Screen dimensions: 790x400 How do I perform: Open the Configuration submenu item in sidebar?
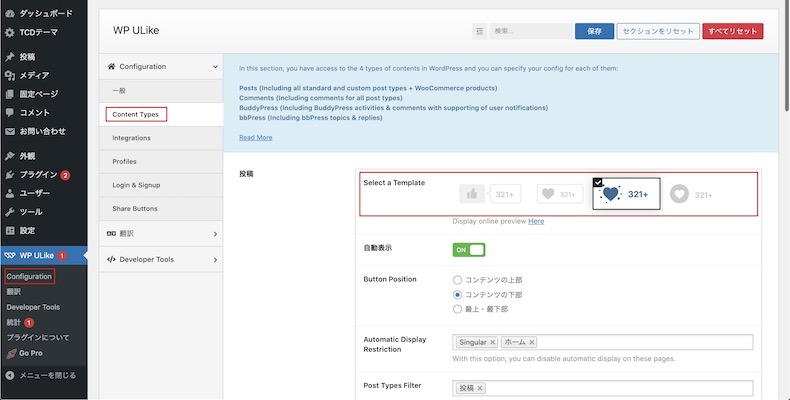pyautogui.click(x=29, y=277)
